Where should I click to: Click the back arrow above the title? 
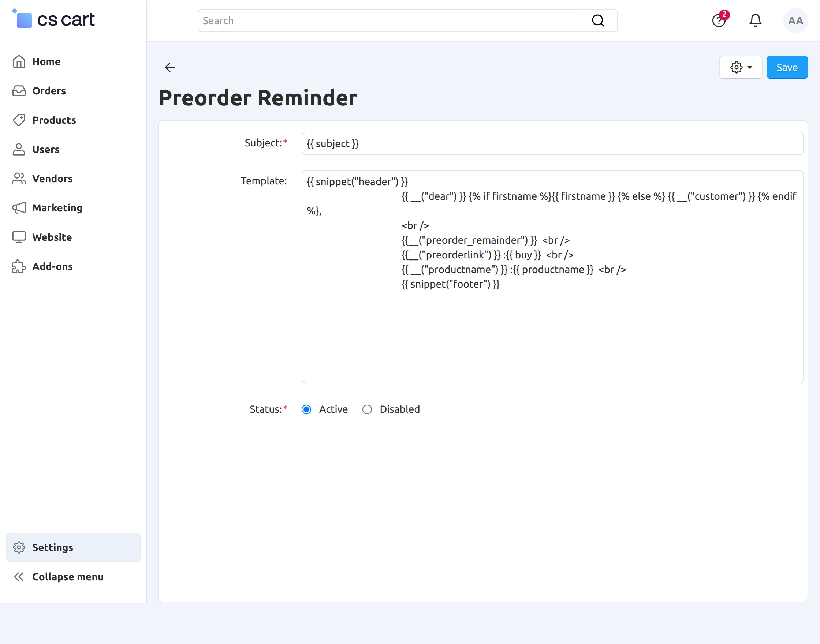tap(169, 67)
